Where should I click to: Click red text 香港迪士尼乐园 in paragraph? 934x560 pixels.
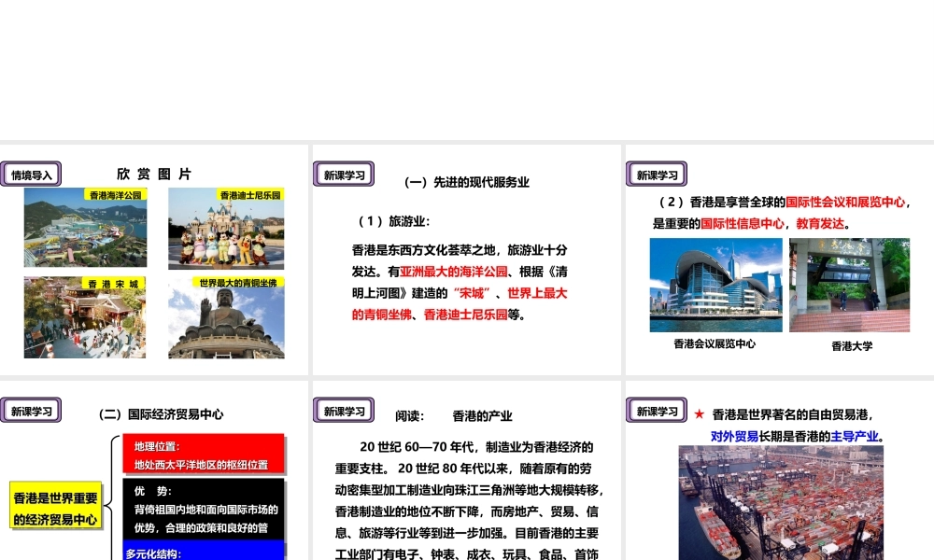pyautogui.click(x=465, y=315)
